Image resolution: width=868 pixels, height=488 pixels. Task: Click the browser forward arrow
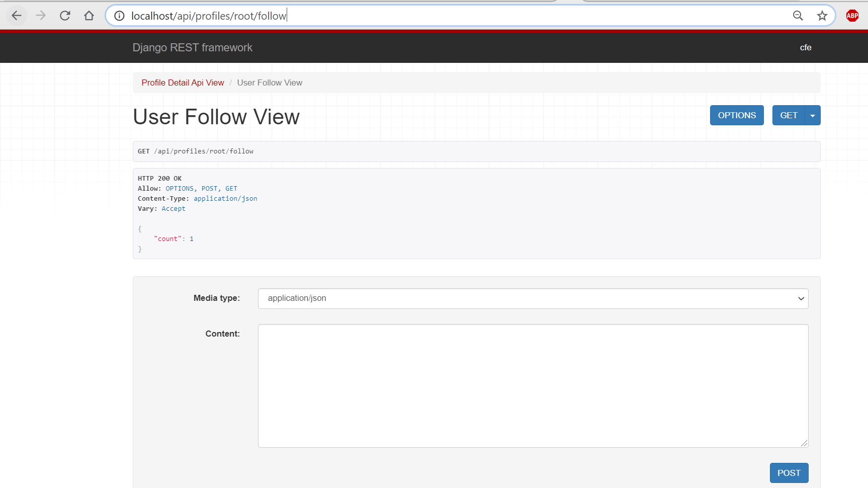[x=41, y=16]
